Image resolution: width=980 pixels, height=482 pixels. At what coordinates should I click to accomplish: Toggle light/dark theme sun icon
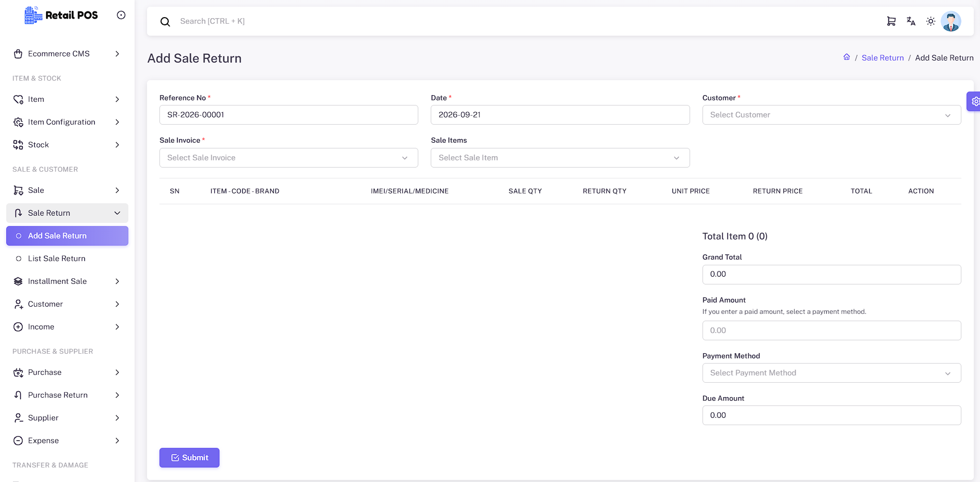[x=931, y=21]
